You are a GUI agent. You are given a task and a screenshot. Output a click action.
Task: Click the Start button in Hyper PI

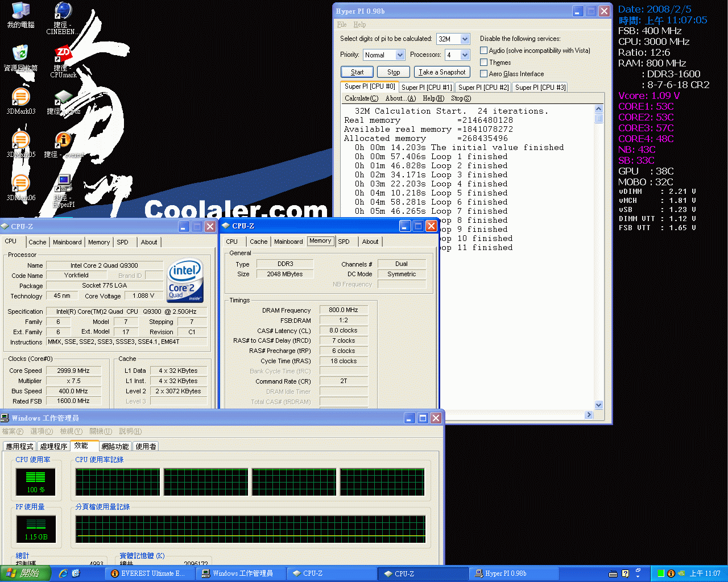click(357, 72)
